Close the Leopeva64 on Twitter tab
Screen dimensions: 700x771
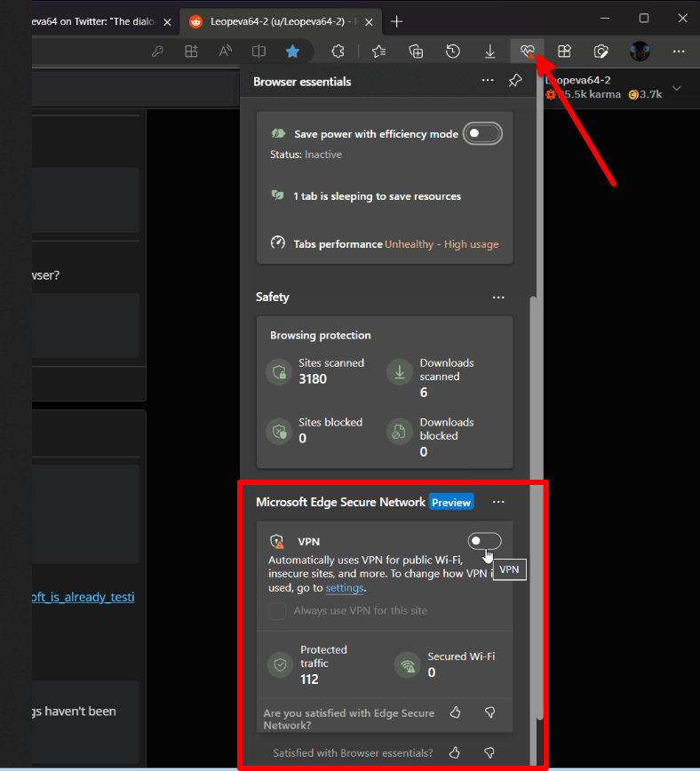click(167, 22)
